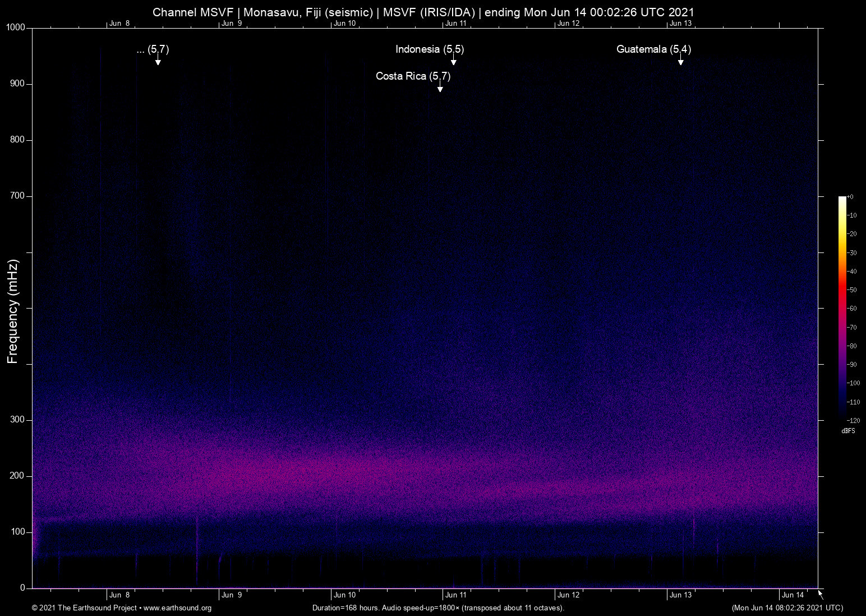Click 'Jun 11' on the top time axis

(456, 24)
